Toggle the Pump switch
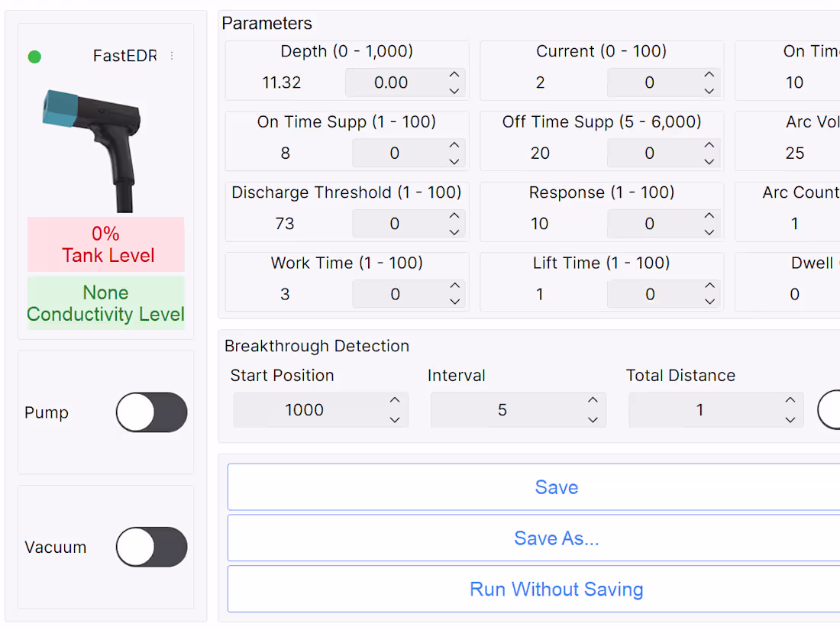This screenshot has height=630, width=840. click(151, 412)
